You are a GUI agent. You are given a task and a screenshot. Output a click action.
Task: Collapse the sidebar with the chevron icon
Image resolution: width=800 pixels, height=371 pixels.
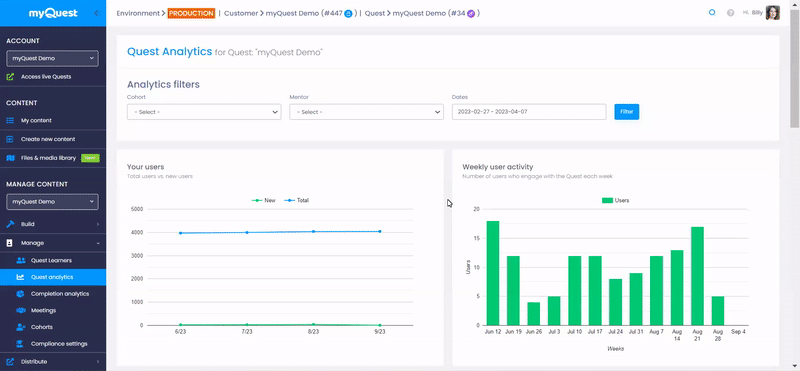96,13
